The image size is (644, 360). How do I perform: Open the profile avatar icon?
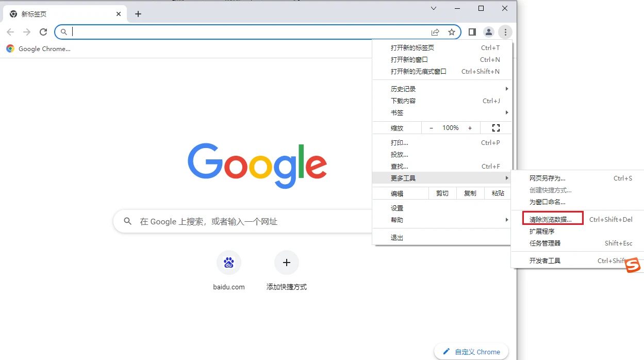(489, 32)
